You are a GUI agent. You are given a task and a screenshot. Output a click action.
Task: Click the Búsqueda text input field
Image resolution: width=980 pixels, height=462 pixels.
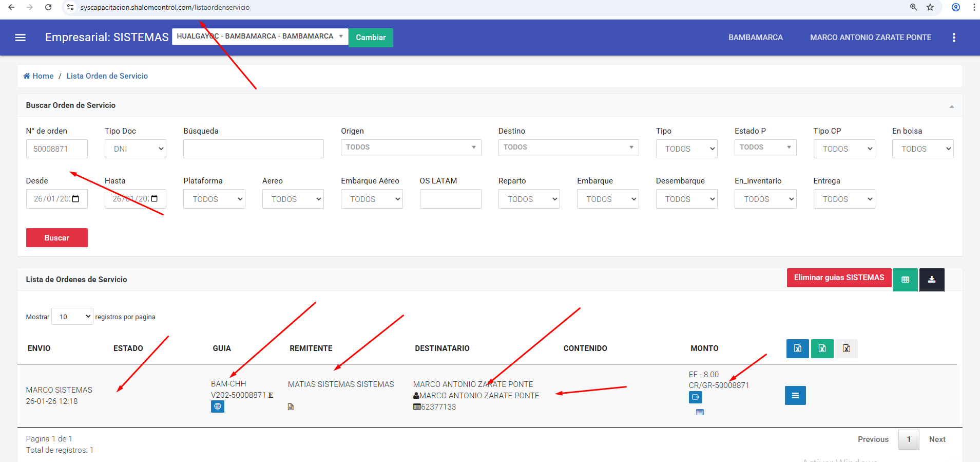253,149
